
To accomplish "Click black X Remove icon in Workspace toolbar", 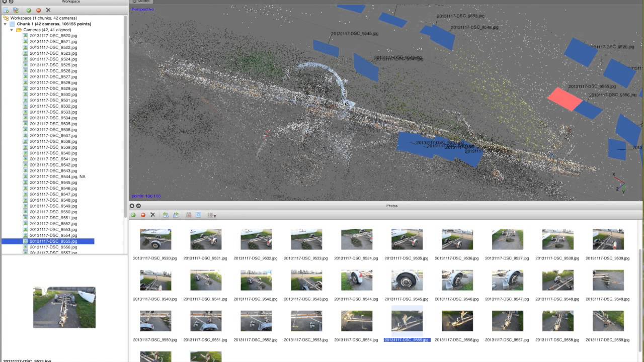I will click(x=48, y=10).
